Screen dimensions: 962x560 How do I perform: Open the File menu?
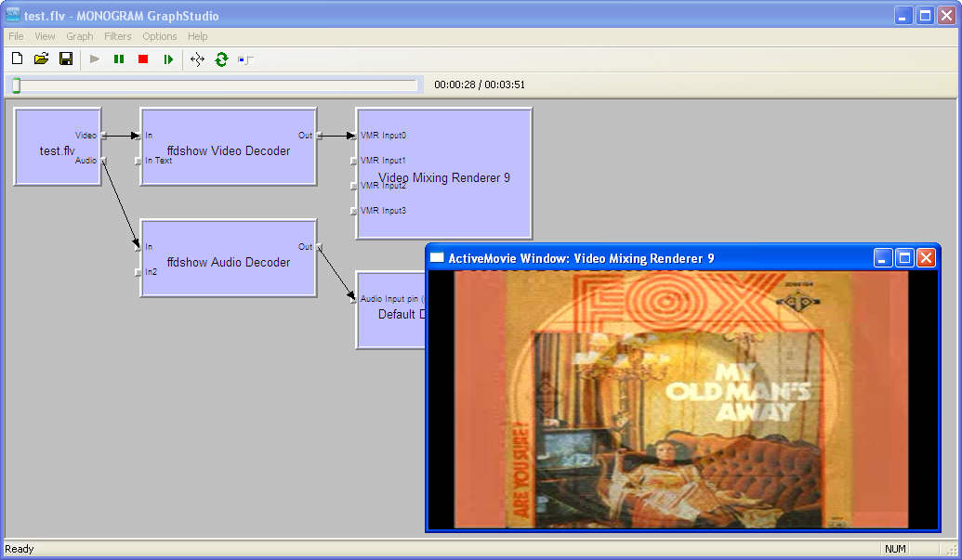tap(16, 36)
